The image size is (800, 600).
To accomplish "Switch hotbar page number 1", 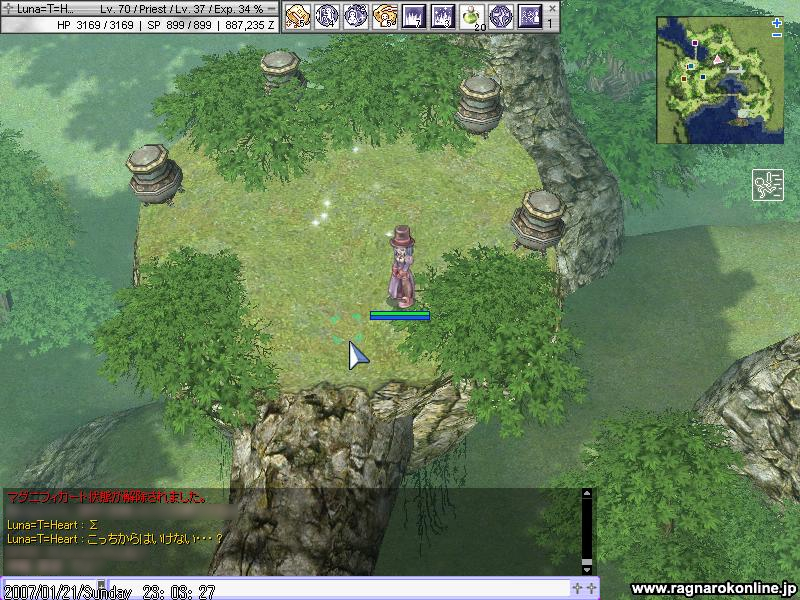I will (x=550, y=23).
